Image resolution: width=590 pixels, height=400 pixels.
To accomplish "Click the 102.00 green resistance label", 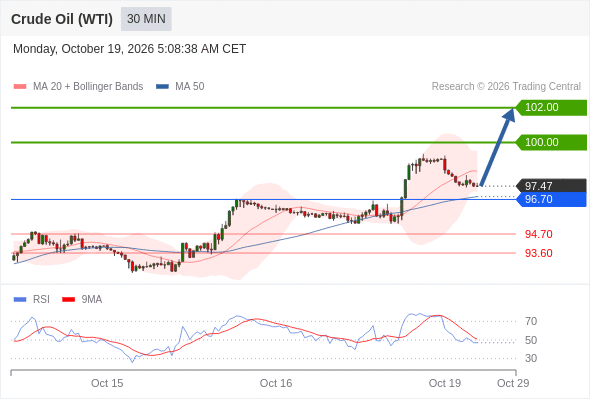I will coord(551,108).
